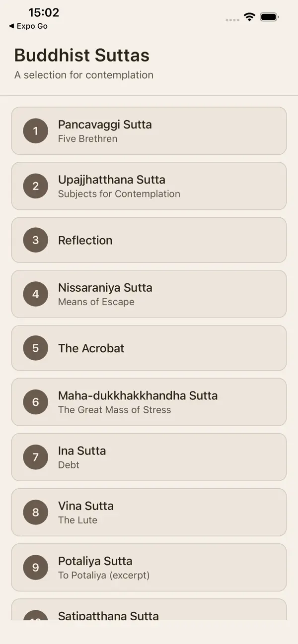298x644 pixels.
Task: Select the Reflection list item
Action: tap(149, 240)
